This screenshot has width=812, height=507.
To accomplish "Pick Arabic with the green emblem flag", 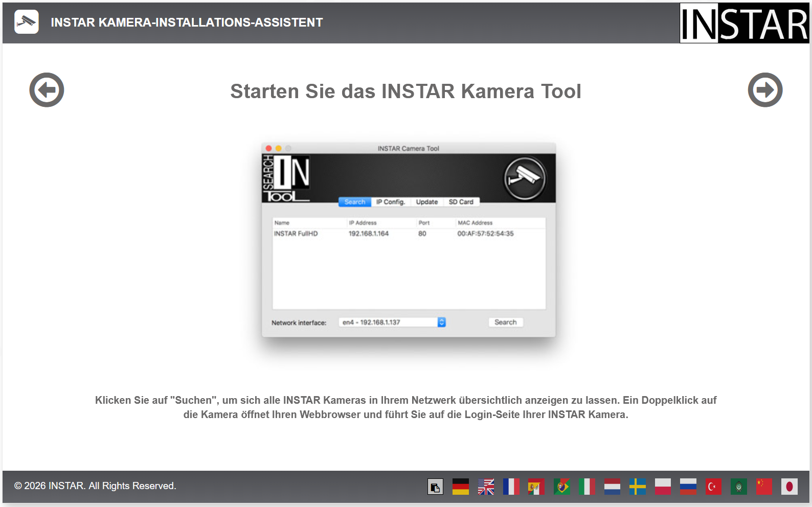I will (739, 487).
